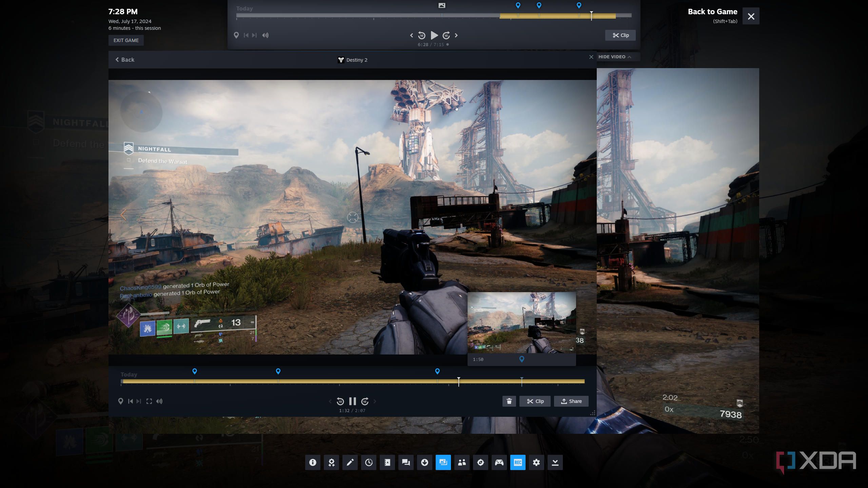Open the Notes pencil icon

click(350, 462)
